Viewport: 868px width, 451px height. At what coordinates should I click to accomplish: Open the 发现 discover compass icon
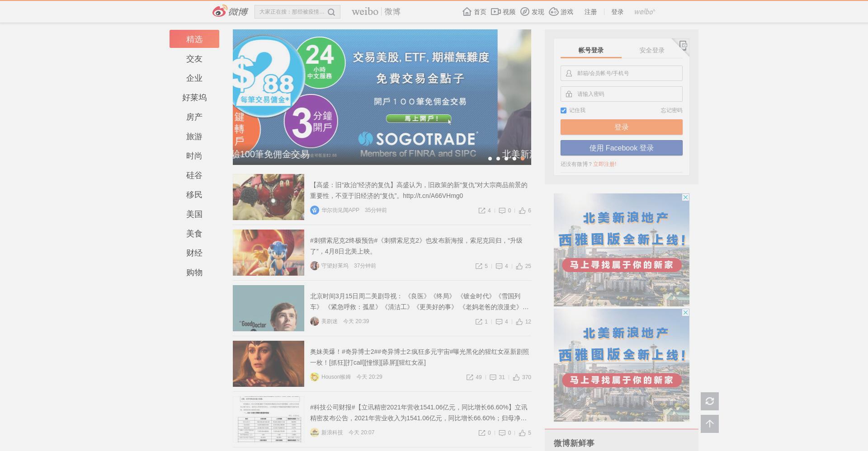[x=525, y=12]
